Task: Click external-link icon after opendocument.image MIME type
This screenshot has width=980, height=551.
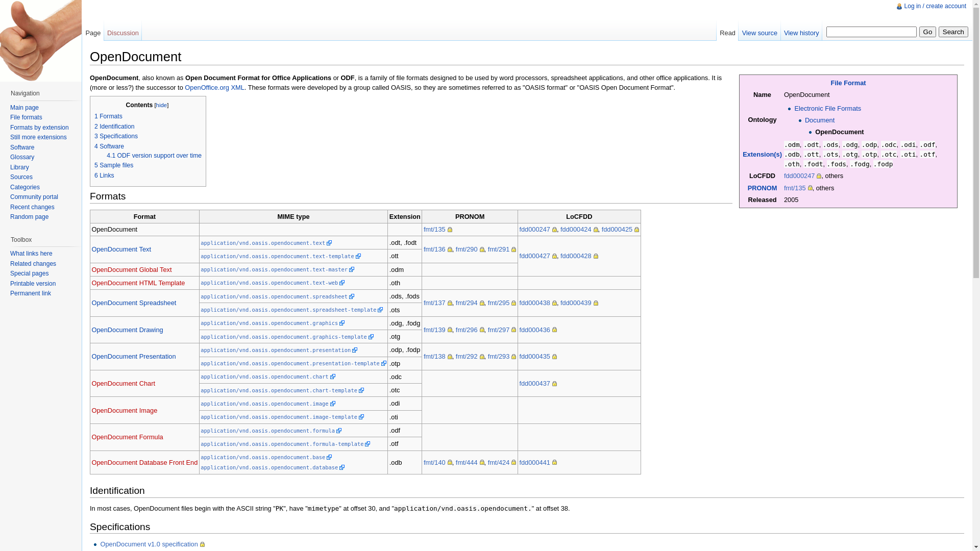Action: 333,404
